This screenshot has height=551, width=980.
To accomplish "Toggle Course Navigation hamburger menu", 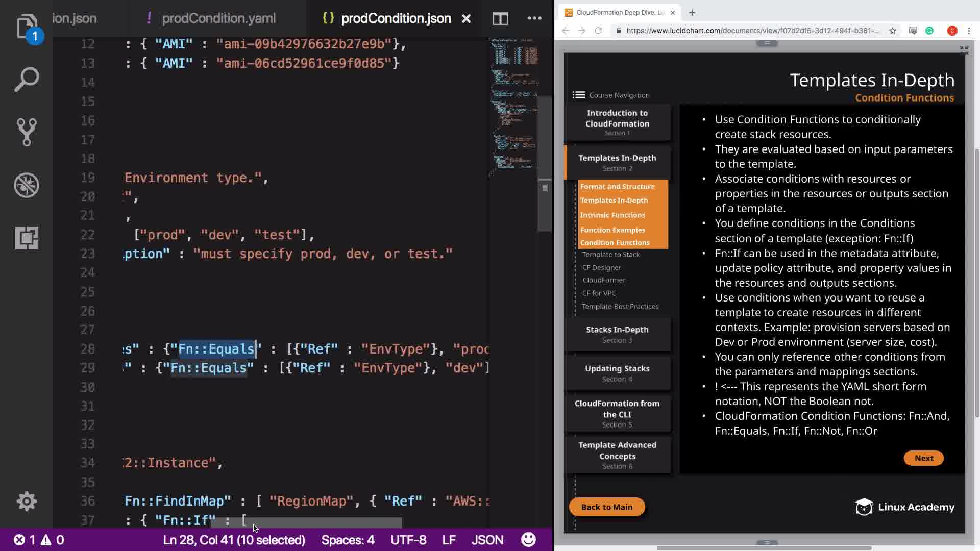I will (578, 95).
